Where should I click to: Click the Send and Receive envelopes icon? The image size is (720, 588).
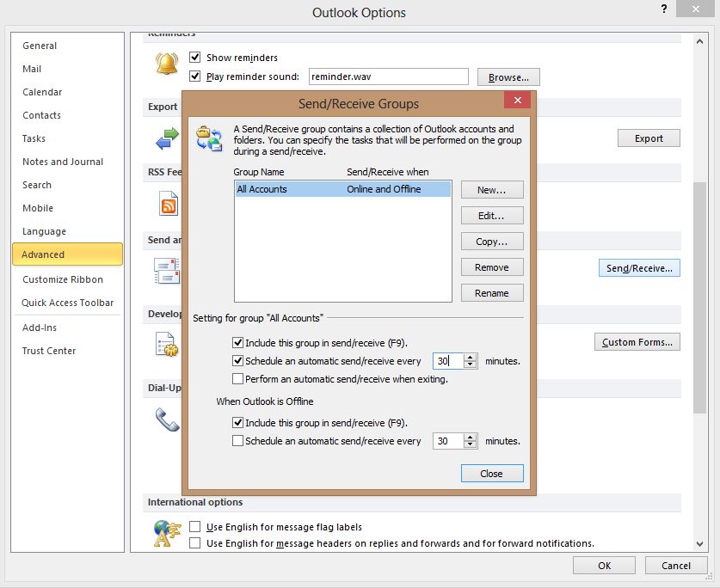point(167,272)
